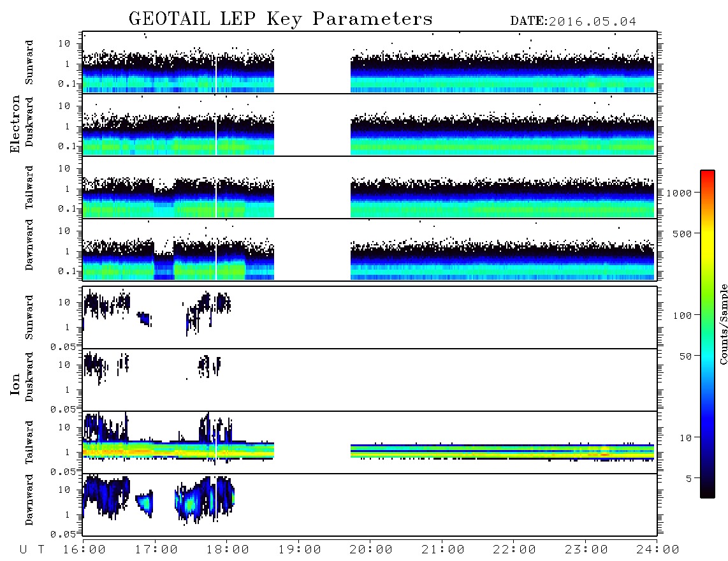
Task: Click the "0.05" tick of Ion Dawnward panel
Action: tap(62, 534)
